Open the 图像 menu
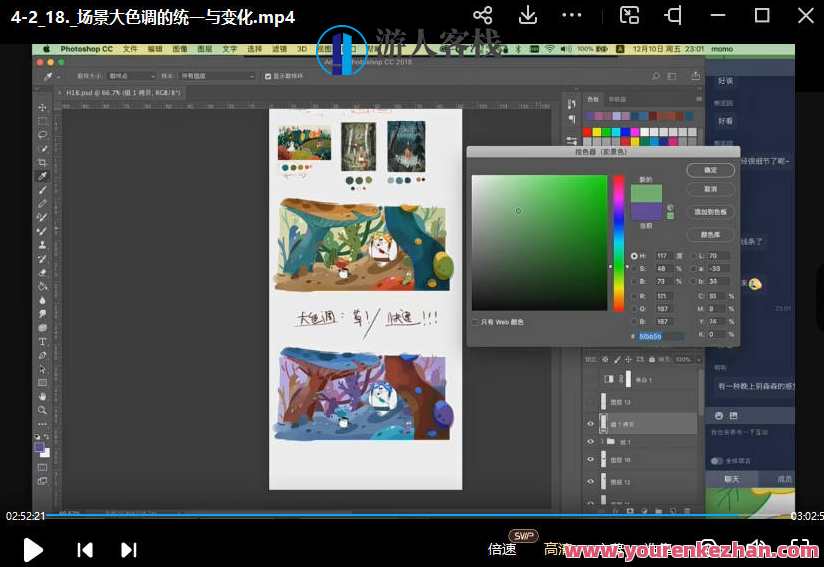824x567 pixels. (x=180, y=49)
